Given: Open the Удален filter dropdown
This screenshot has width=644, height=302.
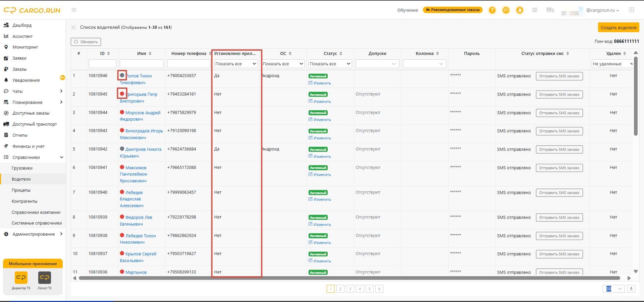Looking at the screenshot, I should (x=612, y=64).
